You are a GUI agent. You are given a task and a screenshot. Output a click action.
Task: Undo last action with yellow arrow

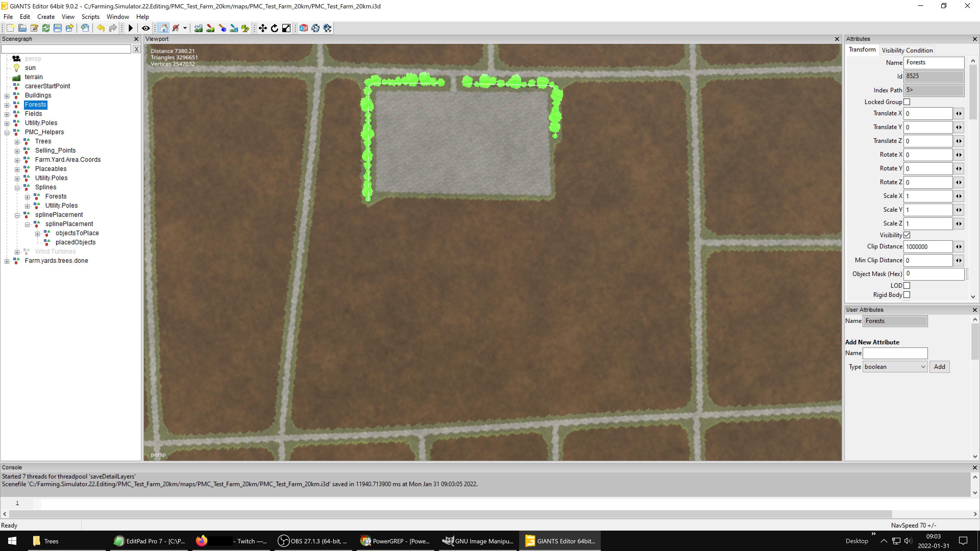101,28
